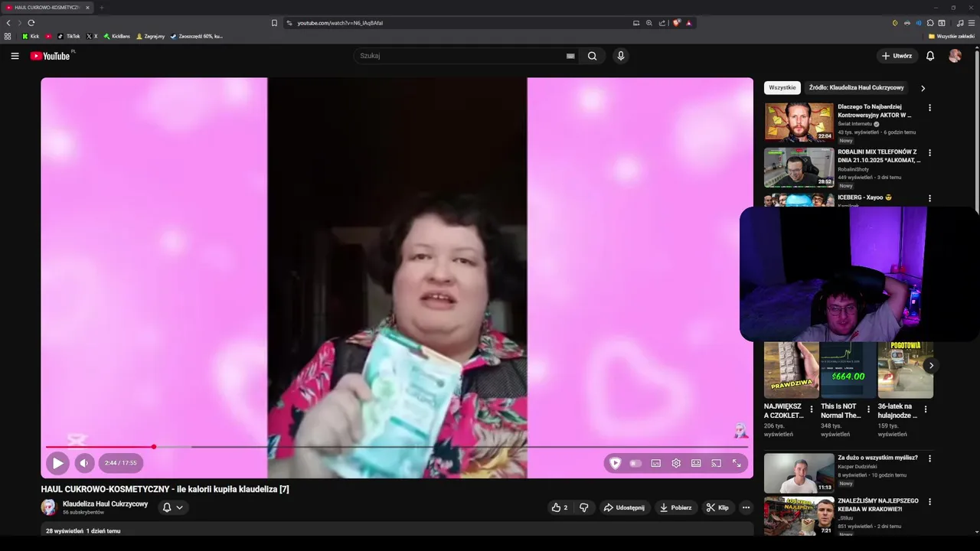The image size is (980, 551).
Task: Open the This Is NOT Normal short
Action: click(x=848, y=370)
